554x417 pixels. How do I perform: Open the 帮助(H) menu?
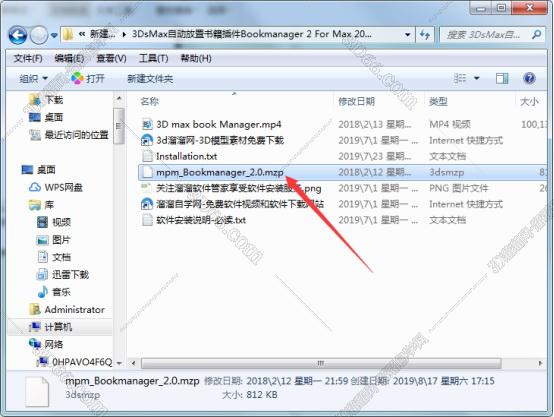click(x=196, y=58)
